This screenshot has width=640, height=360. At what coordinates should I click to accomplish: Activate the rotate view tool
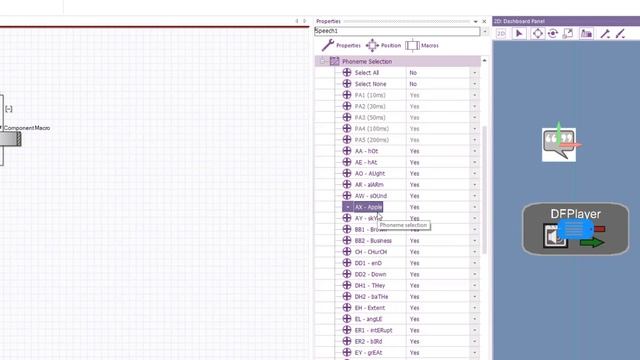click(553, 33)
